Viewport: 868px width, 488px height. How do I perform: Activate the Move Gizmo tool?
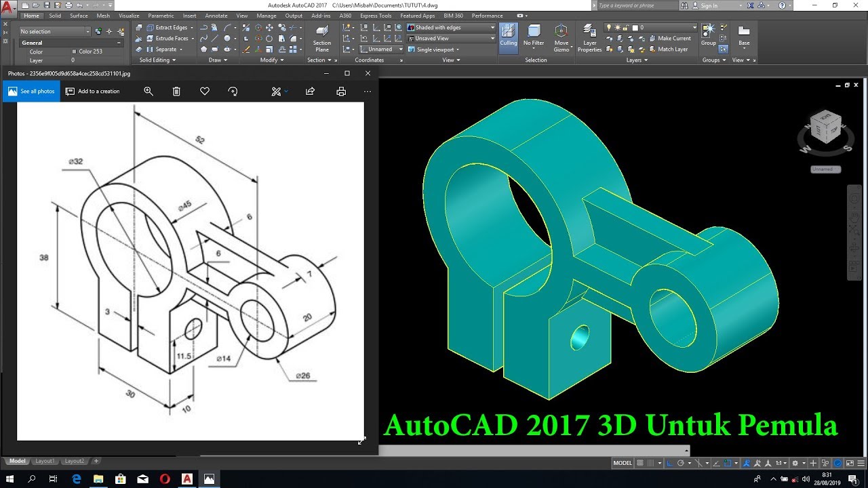pos(561,38)
